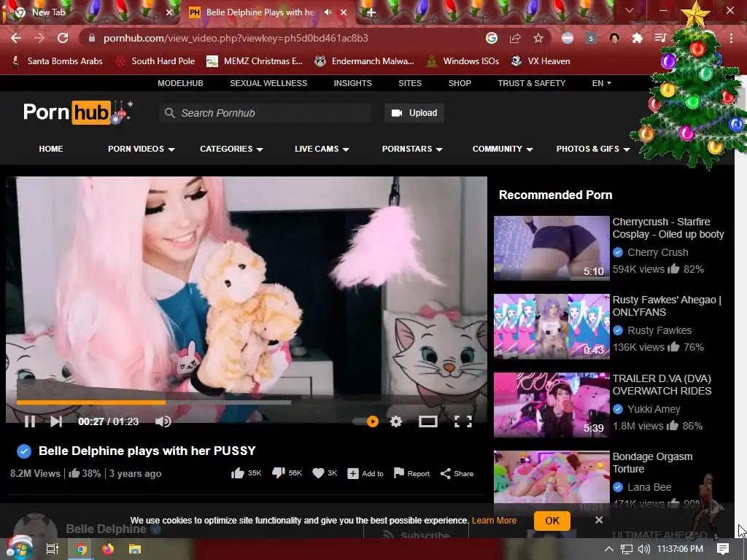Screen dimensions: 747x560
Task: Open File Explorer from the taskbar
Action: click(135, 549)
